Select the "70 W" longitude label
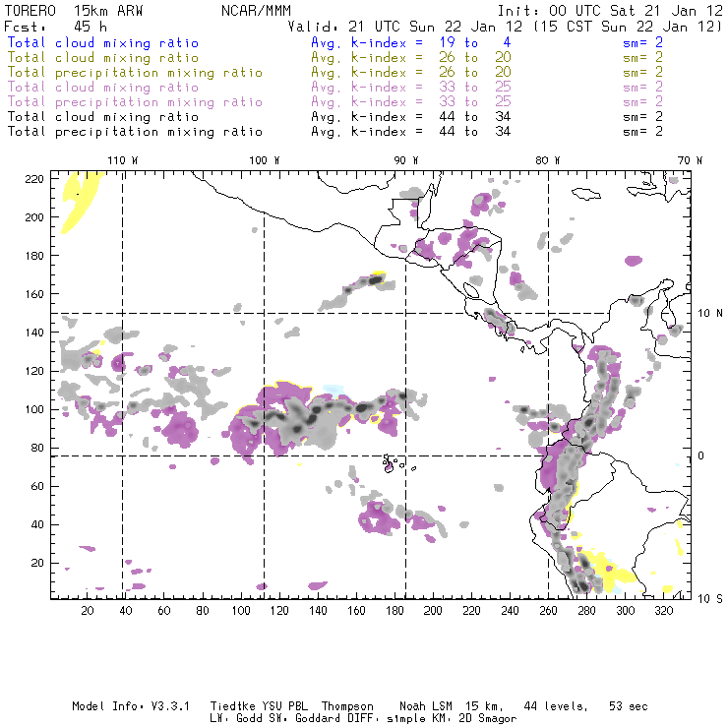This screenshot has height=728, width=728. coord(690,160)
